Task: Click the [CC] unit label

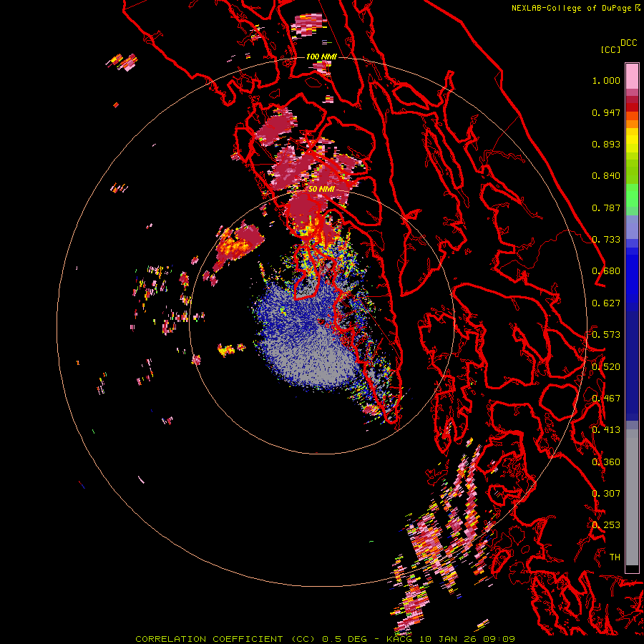Action: 610,49
